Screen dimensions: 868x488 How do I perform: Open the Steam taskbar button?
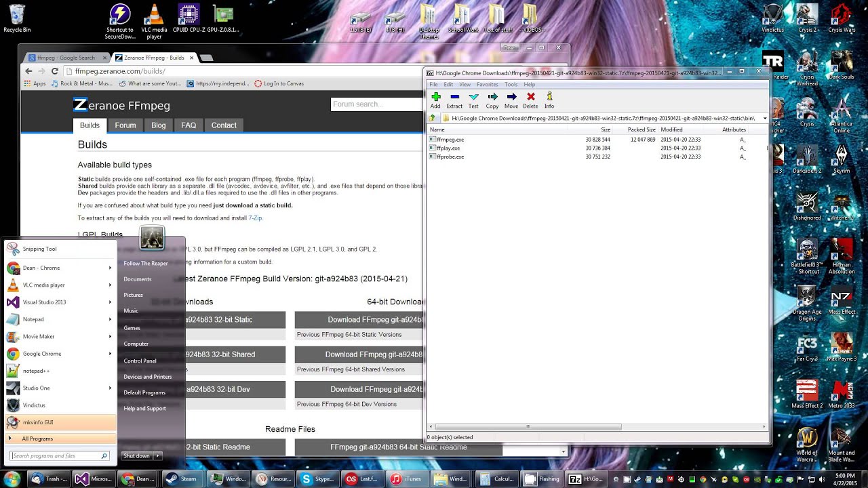coord(182,479)
